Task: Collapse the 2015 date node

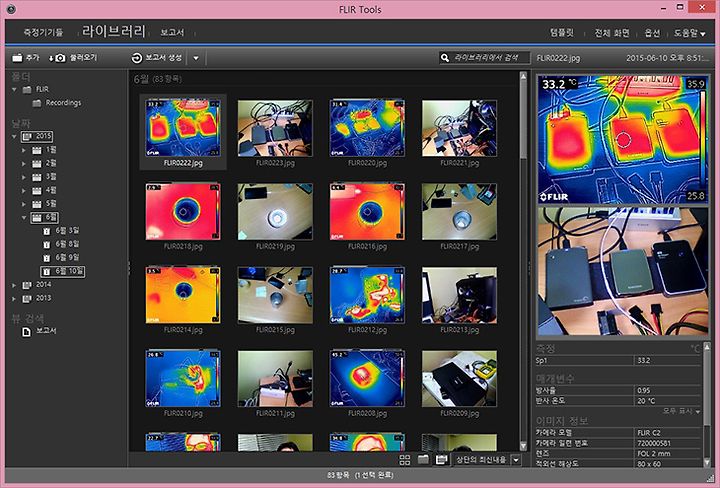Action: (14, 136)
